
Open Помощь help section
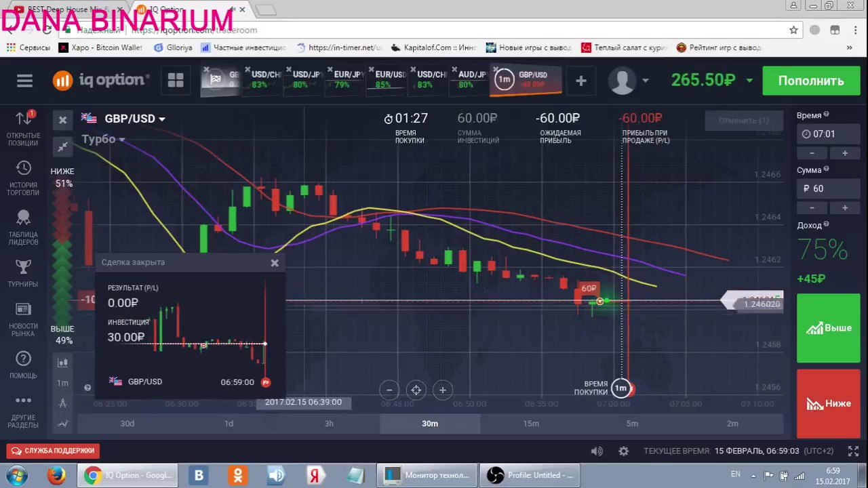[23, 365]
